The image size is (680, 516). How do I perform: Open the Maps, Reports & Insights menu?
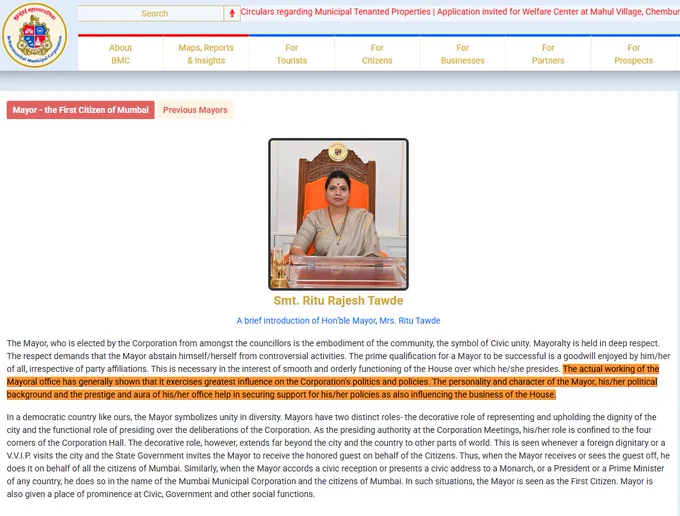(206, 54)
